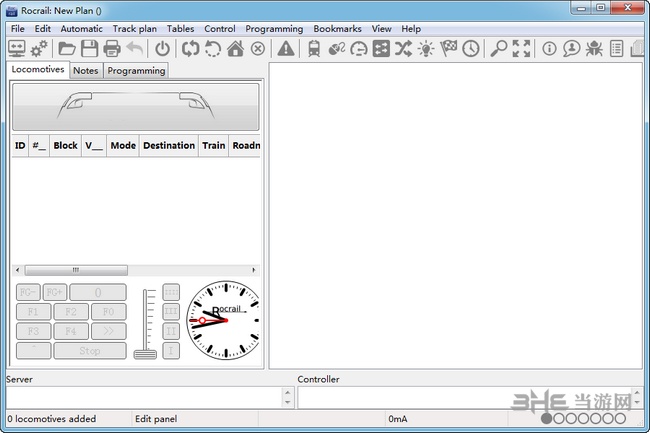
Task: Click the checkered flag icon
Action: coord(449,48)
